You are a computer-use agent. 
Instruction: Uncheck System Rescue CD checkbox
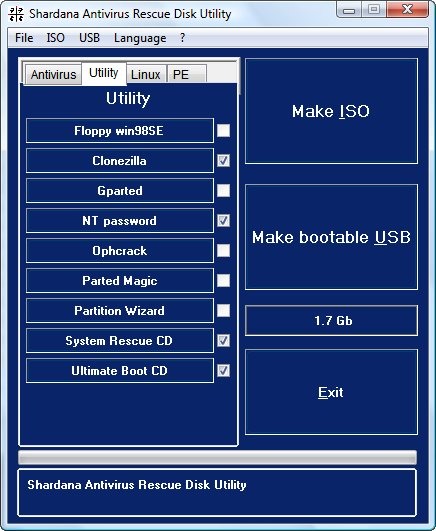coord(223,340)
